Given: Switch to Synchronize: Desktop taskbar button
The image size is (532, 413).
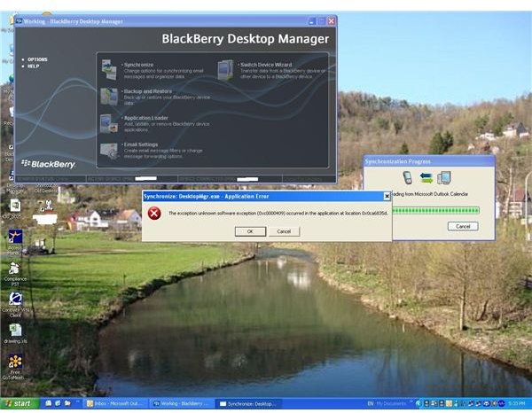Looking at the screenshot, I should pyautogui.click(x=248, y=403).
